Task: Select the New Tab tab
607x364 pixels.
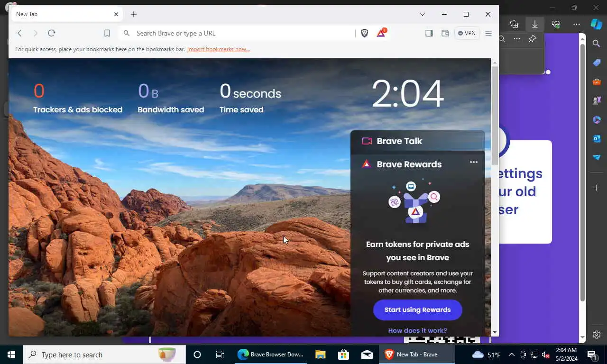Action: point(66,14)
